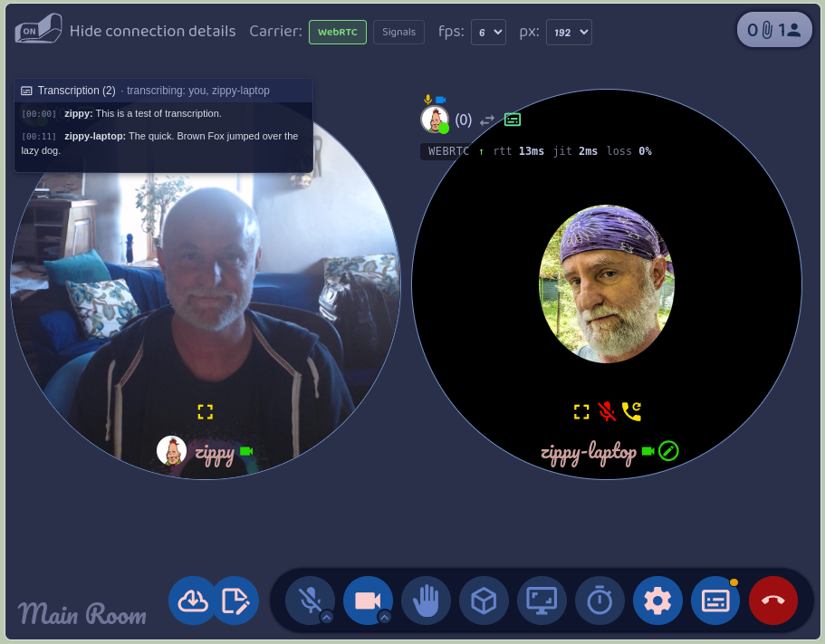Click the green camera icon next to zippy-laptop name
Image resolution: width=825 pixels, height=644 pixels.
tap(648, 451)
